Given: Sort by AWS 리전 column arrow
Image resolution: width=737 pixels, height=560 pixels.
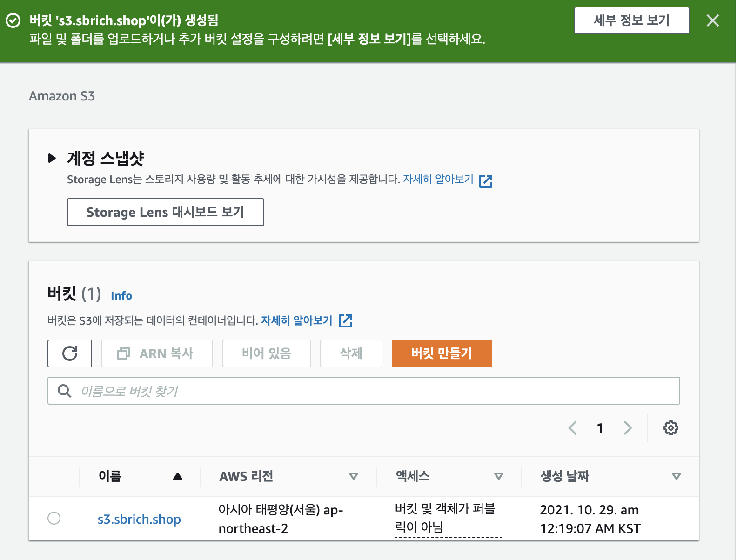Looking at the screenshot, I should [354, 476].
